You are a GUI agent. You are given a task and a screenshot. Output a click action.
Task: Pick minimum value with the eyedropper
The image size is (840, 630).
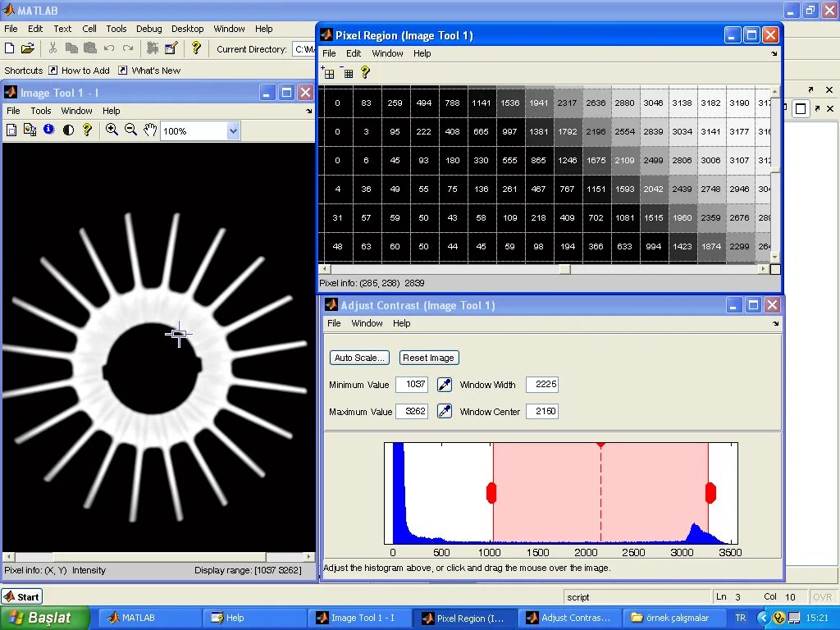444,384
